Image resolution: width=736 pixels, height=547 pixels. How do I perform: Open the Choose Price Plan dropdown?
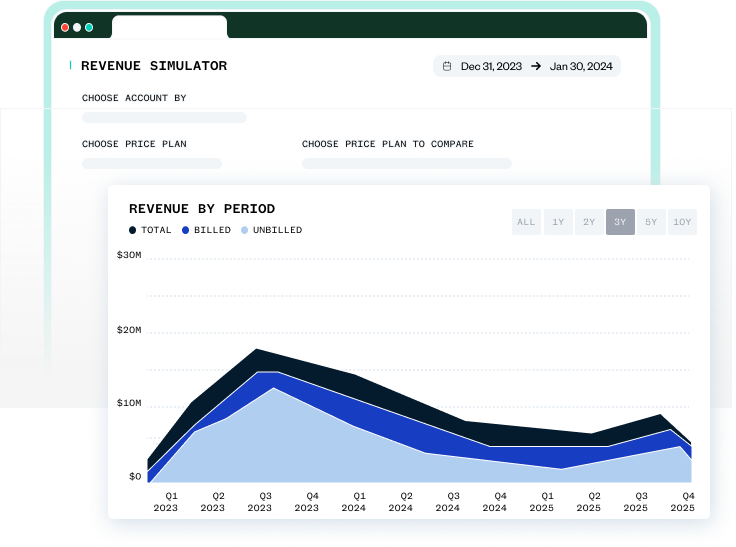pos(152,163)
